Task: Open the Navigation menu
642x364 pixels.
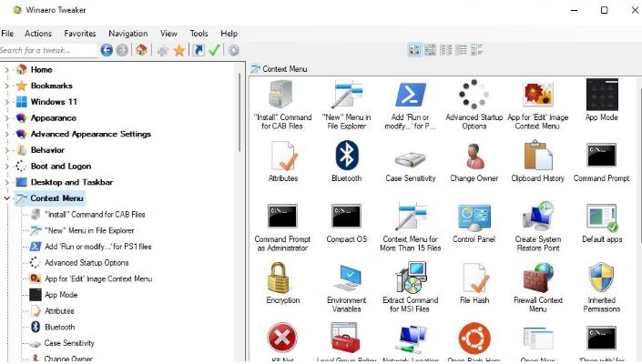Action: coord(127,34)
